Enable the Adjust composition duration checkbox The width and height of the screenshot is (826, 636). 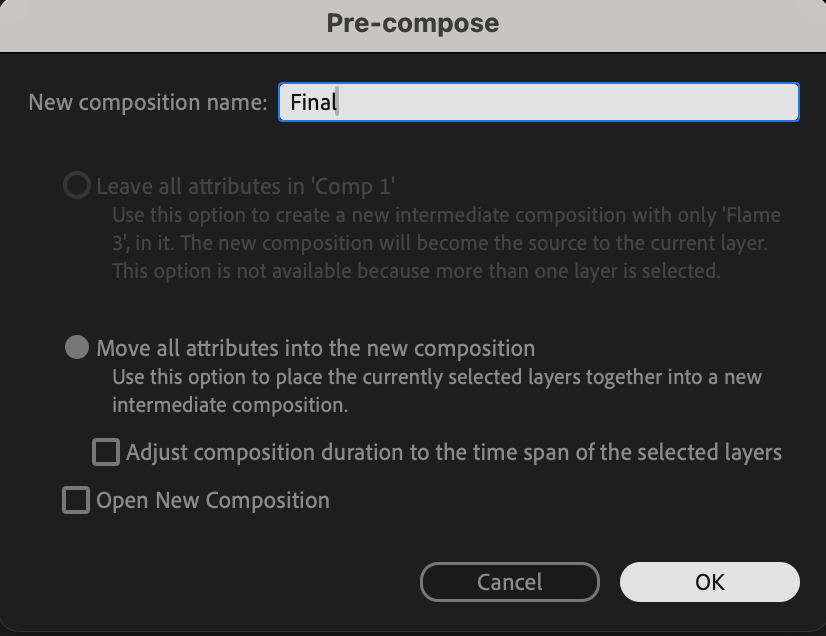click(x=106, y=452)
